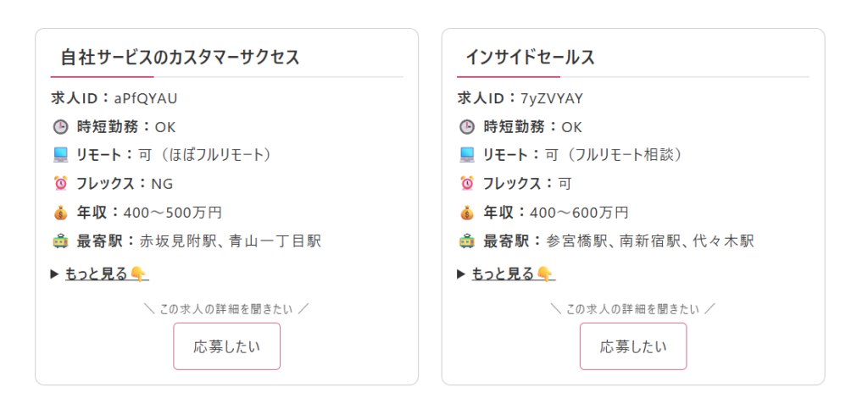This screenshot has height=415, width=868.
Task: Click the money bag icon beside 400〜500万円
Action: (59, 212)
